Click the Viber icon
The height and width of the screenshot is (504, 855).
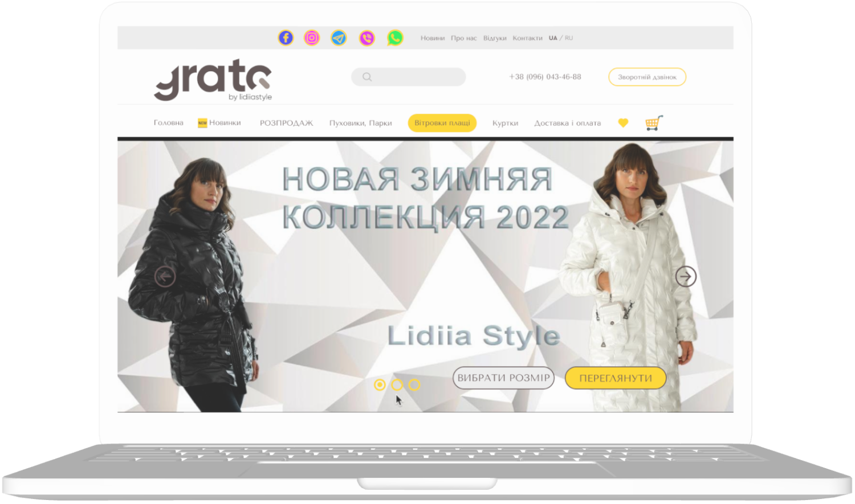point(367,38)
